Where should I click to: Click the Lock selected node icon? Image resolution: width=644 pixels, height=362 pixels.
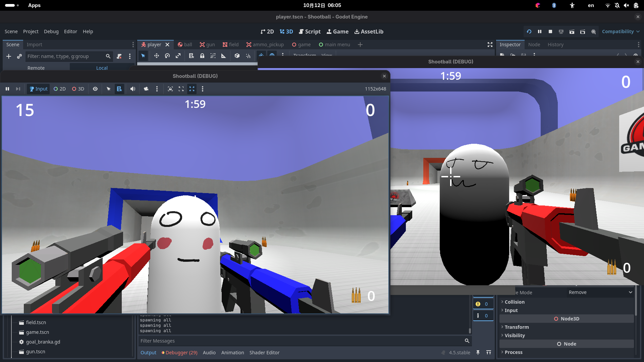click(x=202, y=56)
